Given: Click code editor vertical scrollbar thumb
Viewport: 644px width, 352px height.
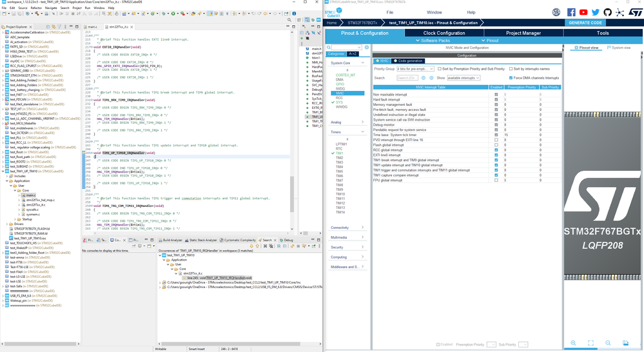Looking at the screenshot, I should pos(293,194).
